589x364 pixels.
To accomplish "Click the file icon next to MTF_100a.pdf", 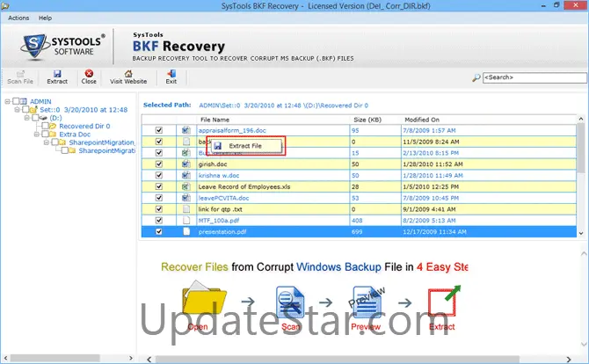I will point(186,221).
